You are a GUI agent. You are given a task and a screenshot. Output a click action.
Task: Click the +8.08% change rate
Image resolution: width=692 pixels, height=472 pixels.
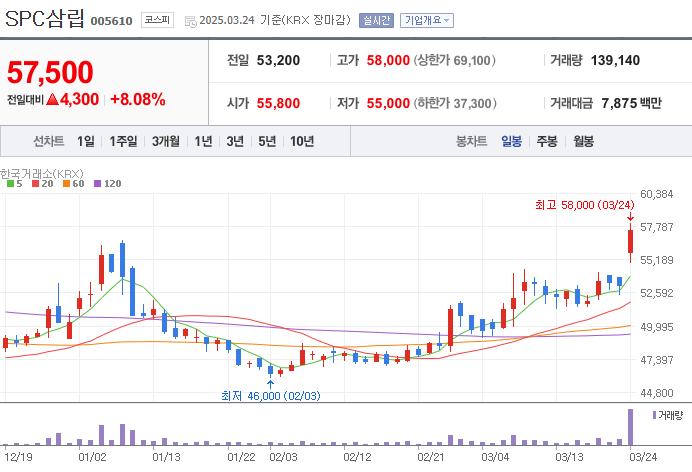tap(138, 99)
